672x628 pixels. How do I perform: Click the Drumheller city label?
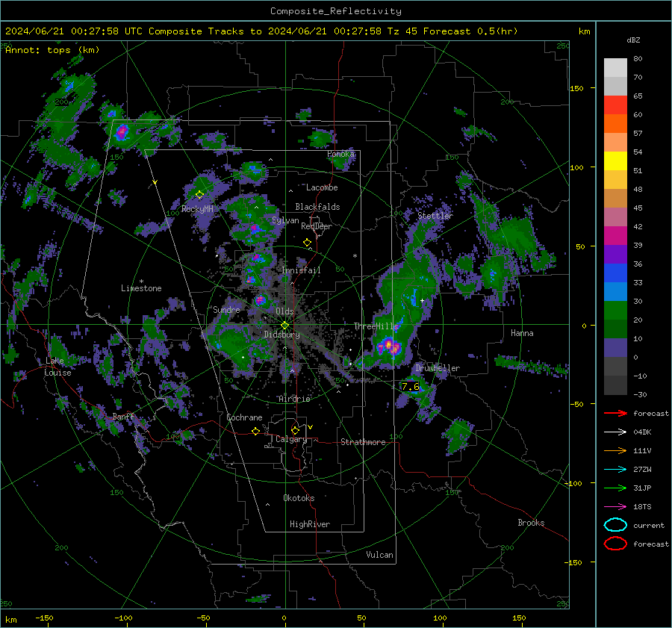coord(438,368)
